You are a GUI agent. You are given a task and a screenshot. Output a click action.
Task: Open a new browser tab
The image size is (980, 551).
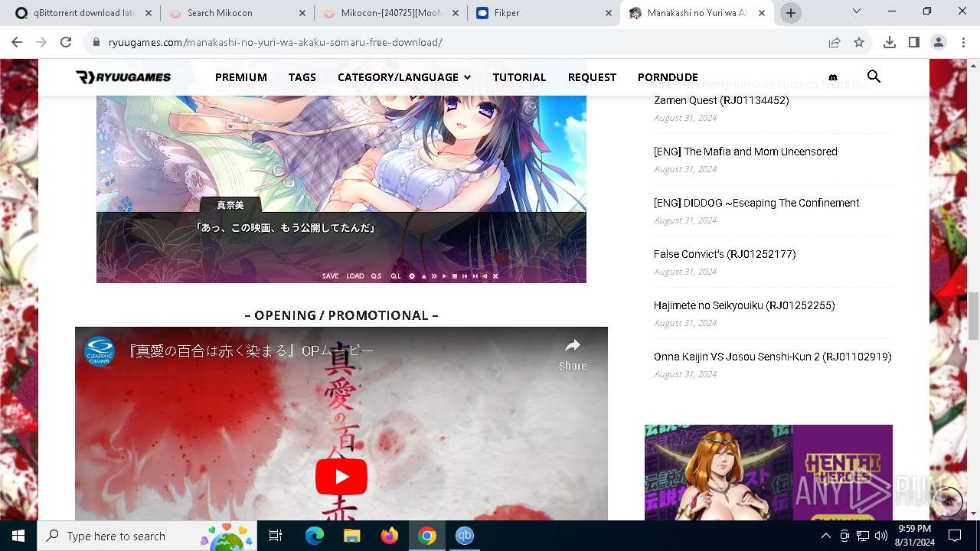pos(791,13)
